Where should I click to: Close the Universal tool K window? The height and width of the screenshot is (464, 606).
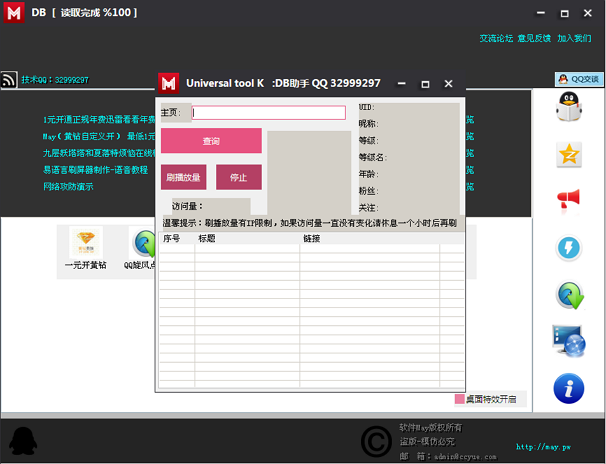pos(448,83)
